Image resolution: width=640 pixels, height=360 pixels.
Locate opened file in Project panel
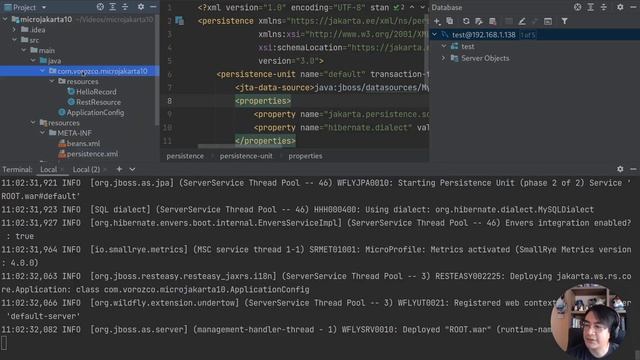point(100,7)
